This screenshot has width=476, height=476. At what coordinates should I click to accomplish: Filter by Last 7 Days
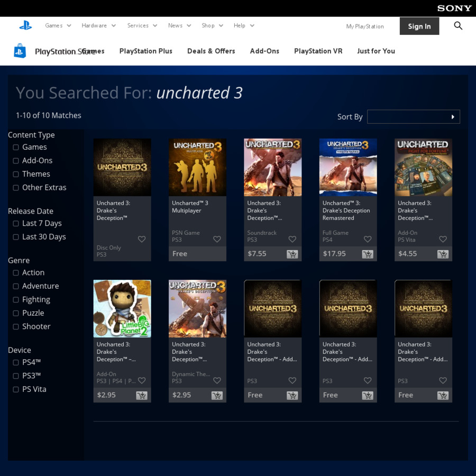coord(16,223)
